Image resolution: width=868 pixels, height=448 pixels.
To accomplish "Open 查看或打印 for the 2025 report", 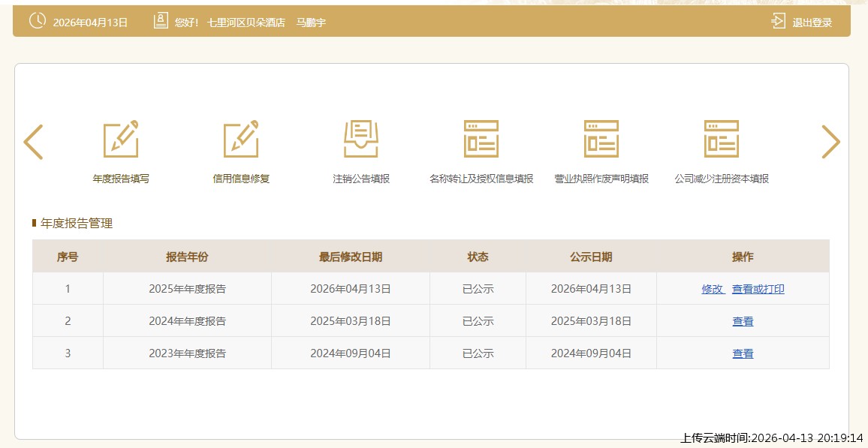I will 758,289.
